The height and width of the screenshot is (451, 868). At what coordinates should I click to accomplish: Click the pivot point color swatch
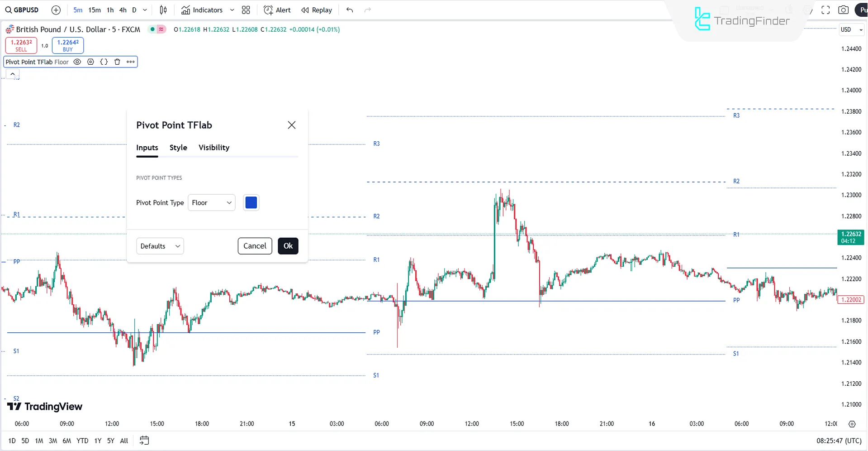[x=251, y=202]
